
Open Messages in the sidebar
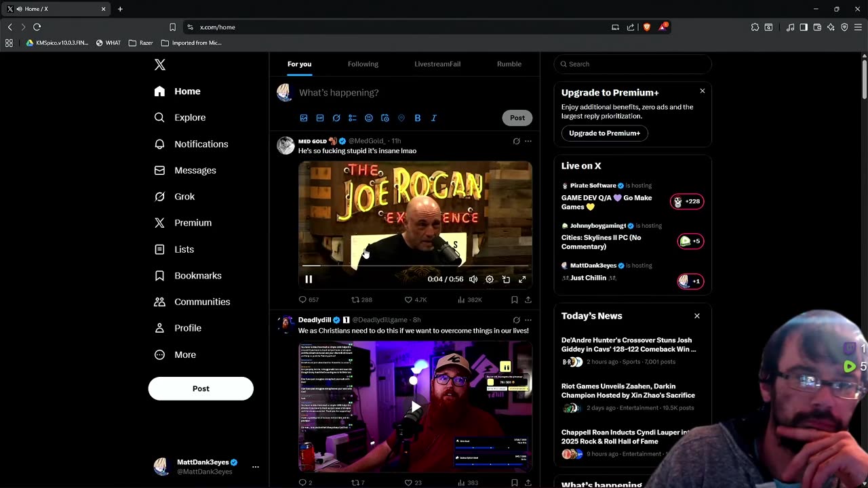[185, 170]
